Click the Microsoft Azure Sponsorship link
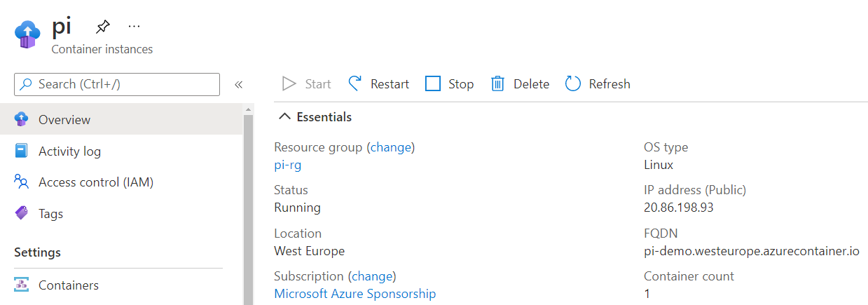The image size is (868, 305). click(x=354, y=294)
